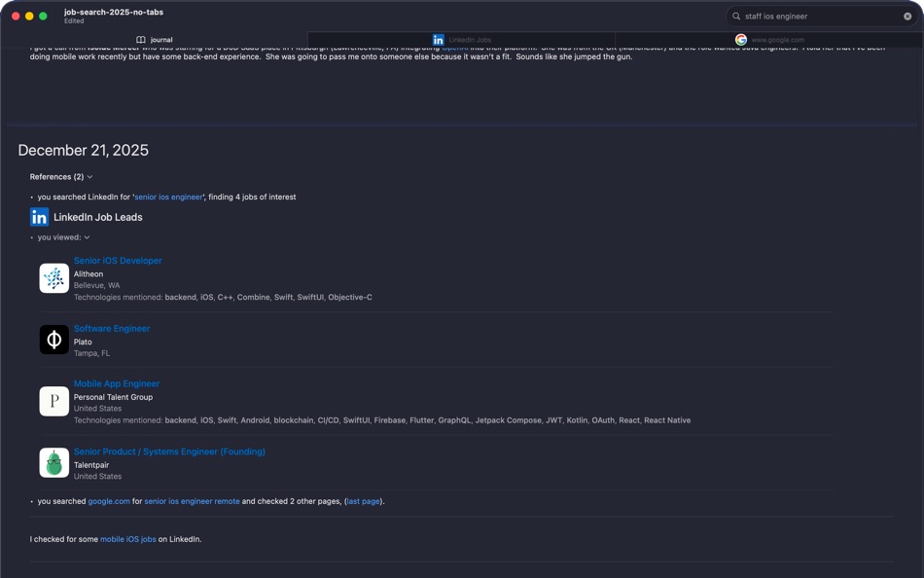924x578 pixels.
Task: Click the 'Plato' company name text
Action: tap(83, 343)
